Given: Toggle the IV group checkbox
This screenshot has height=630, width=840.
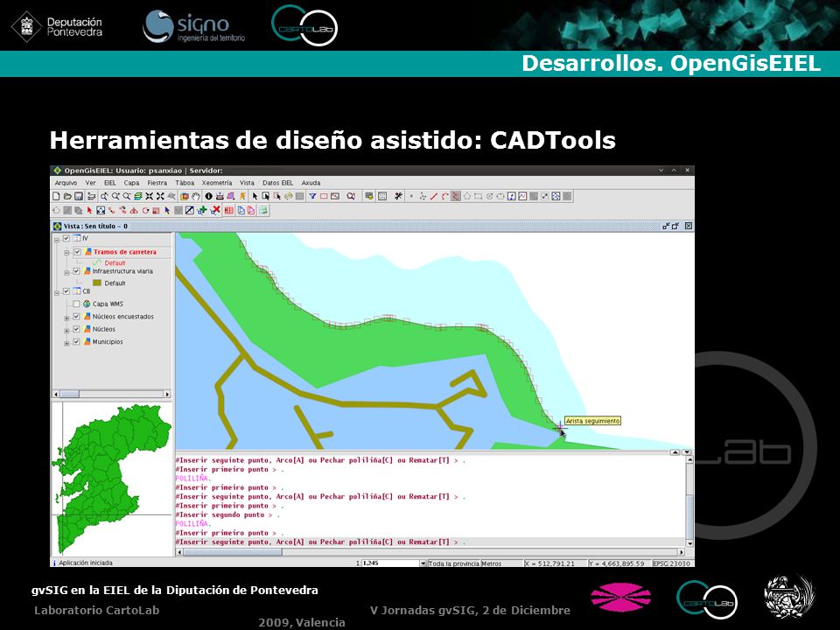Looking at the screenshot, I should 66,238.
